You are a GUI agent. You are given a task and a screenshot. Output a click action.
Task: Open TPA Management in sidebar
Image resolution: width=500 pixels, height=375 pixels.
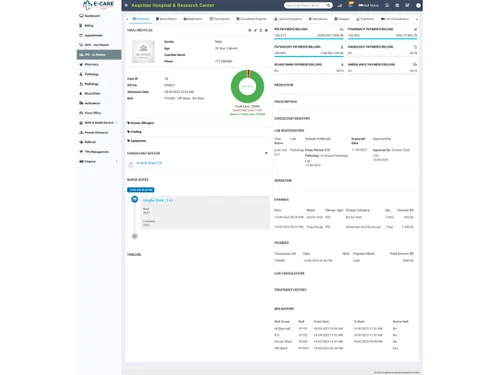(x=99, y=152)
